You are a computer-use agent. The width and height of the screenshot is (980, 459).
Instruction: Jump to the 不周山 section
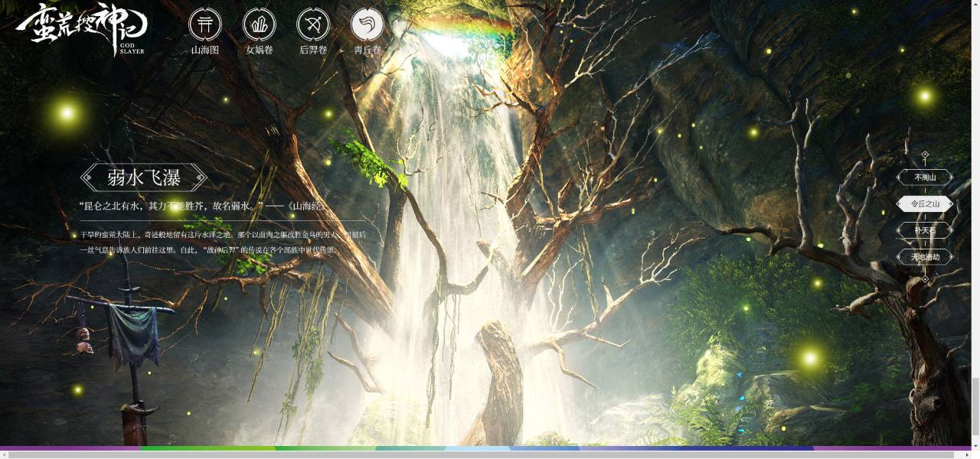tap(925, 177)
